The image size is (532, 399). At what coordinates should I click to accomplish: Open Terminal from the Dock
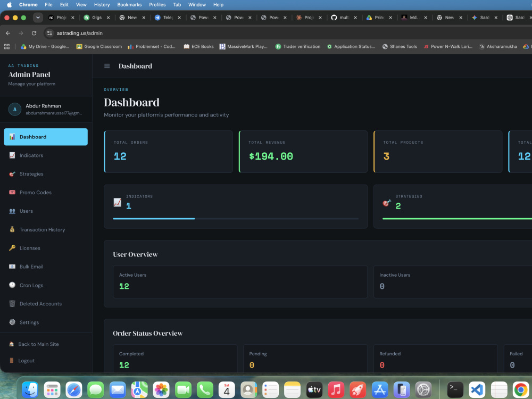coord(455,389)
